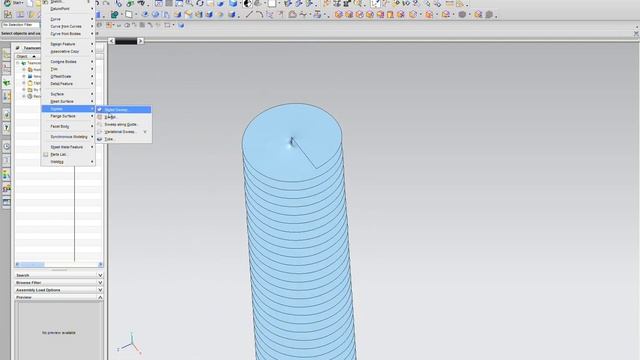
Task: Open the Synchronous Modeling submenu
Action: 68,137
